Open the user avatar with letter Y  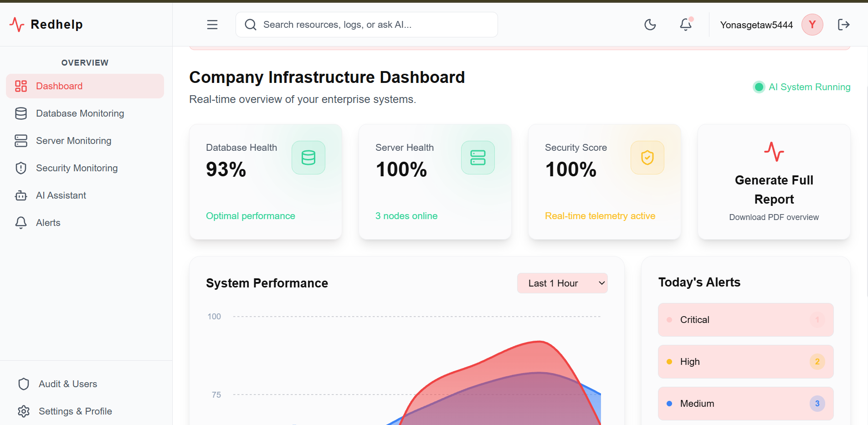(812, 25)
